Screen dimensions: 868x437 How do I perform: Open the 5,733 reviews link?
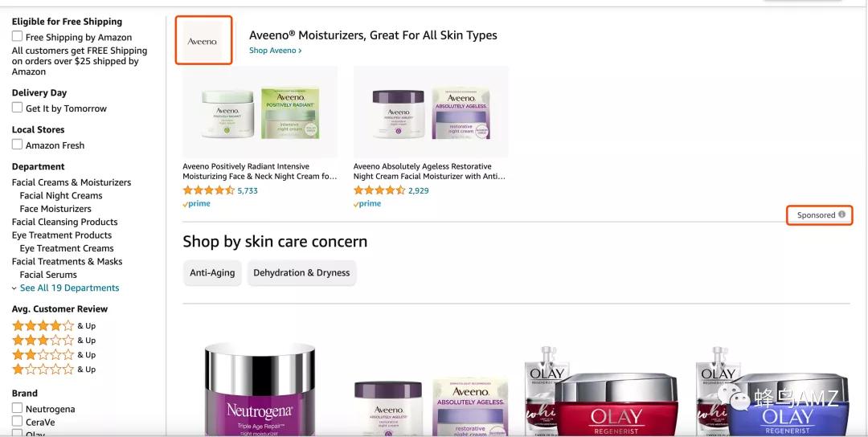point(248,190)
